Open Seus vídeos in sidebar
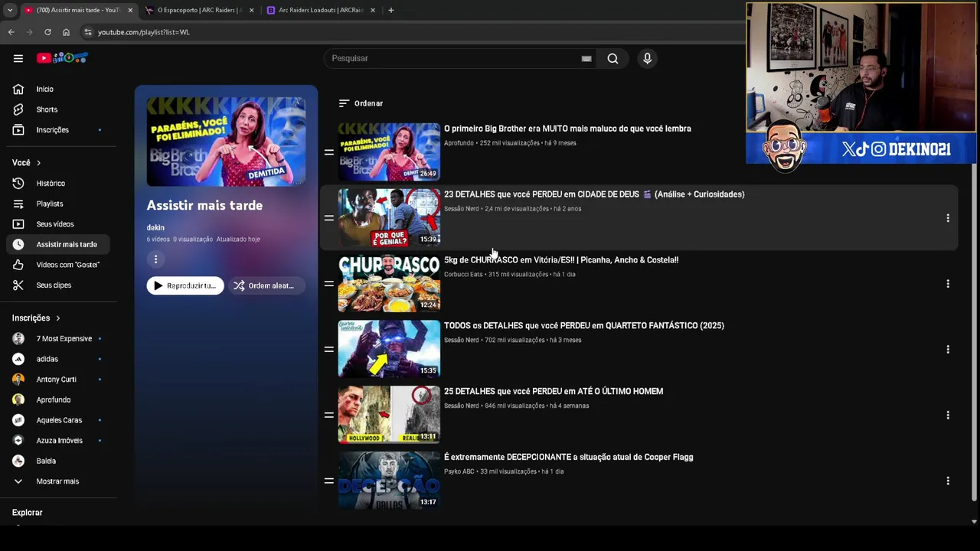 (60, 224)
